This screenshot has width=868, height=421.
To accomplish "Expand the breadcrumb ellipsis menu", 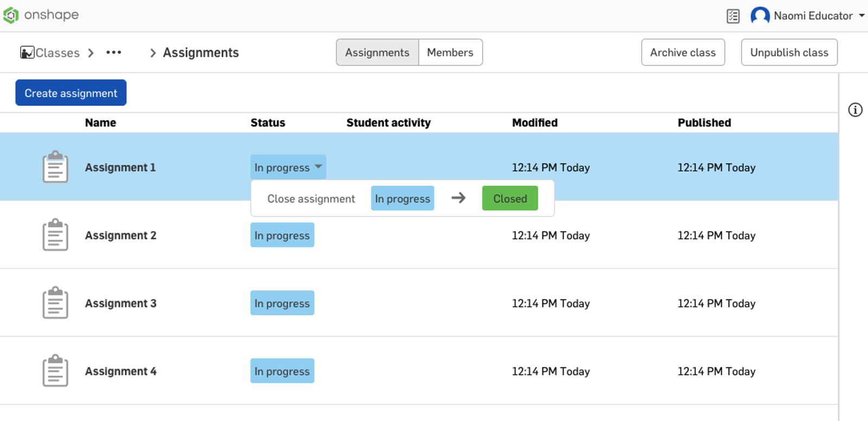I will click(x=113, y=53).
